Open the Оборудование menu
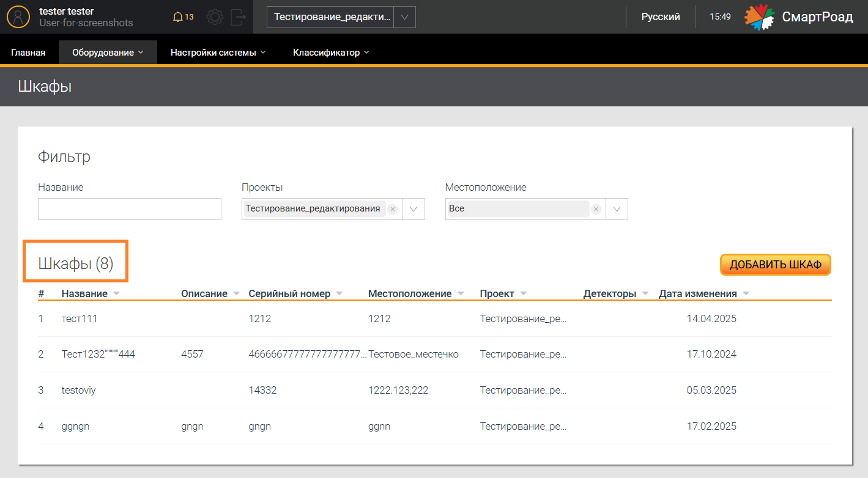Screen dimensions: 868x478 (108, 53)
